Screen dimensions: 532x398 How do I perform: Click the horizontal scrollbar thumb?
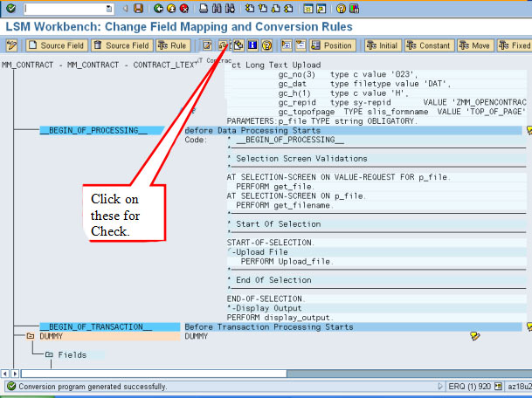pos(154,374)
